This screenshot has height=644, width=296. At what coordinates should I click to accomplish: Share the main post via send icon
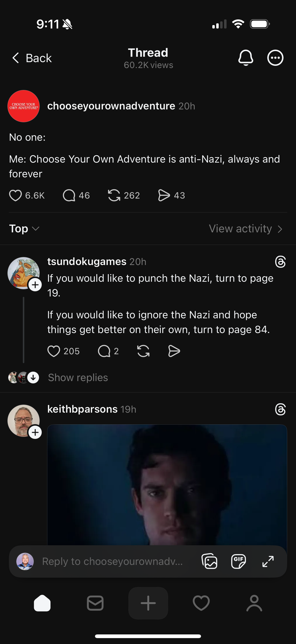click(x=164, y=195)
